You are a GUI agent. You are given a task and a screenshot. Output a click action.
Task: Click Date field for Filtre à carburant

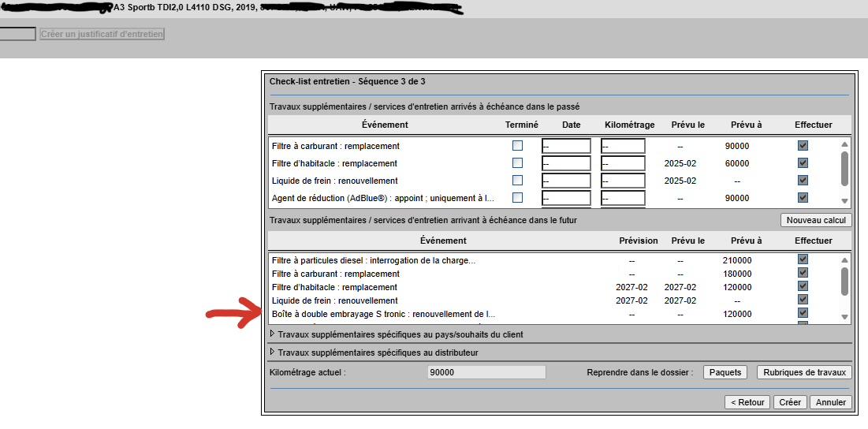pyautogui.click(x=566, y=146)
